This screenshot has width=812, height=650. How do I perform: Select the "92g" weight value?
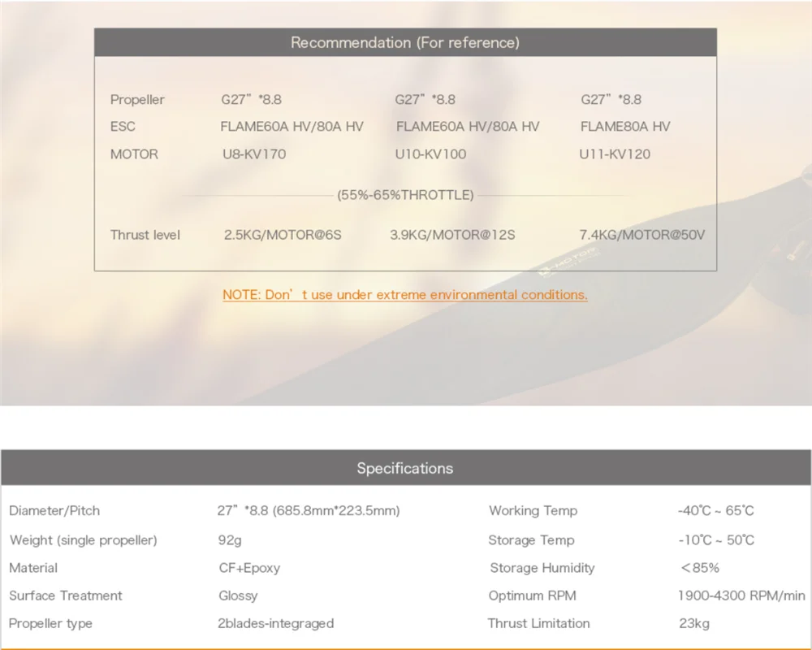point(230,540)
